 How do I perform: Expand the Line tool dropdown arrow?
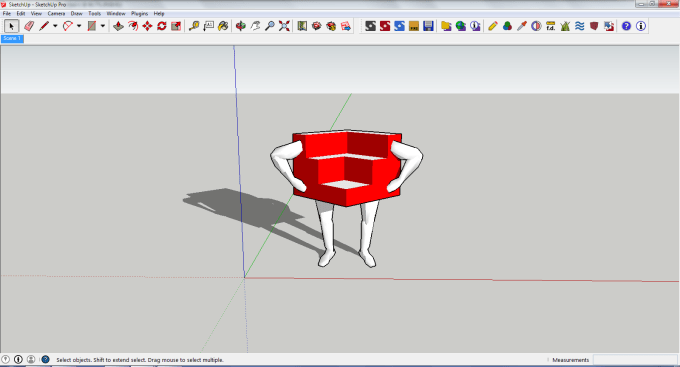tap(55, 26)
